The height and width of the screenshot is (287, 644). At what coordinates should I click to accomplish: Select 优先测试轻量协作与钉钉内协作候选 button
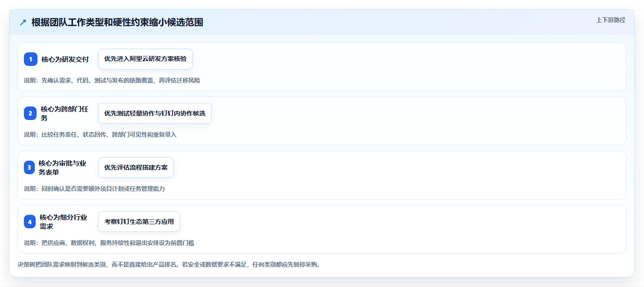[x=155, y=113]
